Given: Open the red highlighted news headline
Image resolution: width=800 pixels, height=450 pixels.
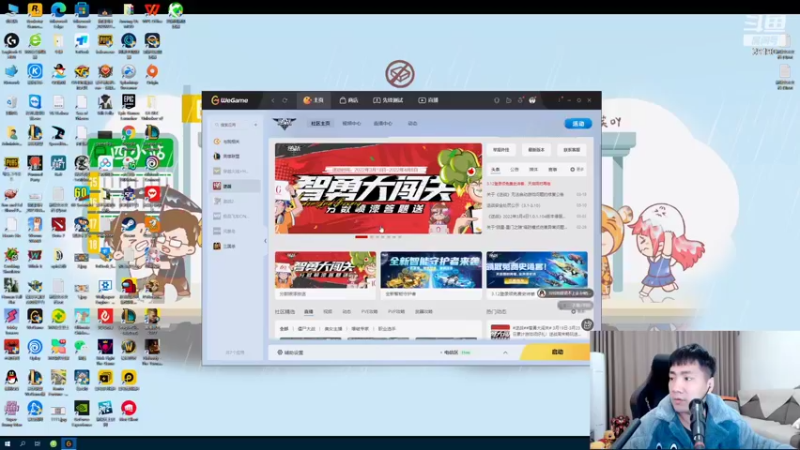Looking at the screenshot, I should pos(518,184).
